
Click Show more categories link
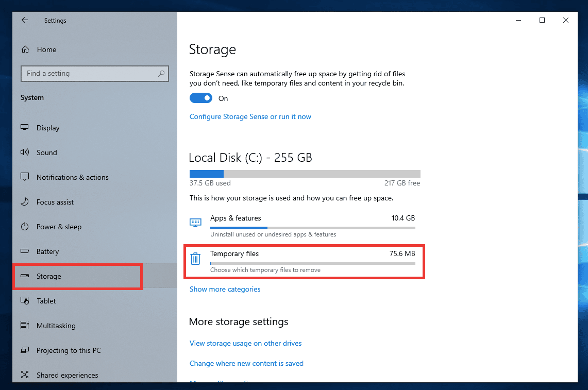(x=225, y=289)
